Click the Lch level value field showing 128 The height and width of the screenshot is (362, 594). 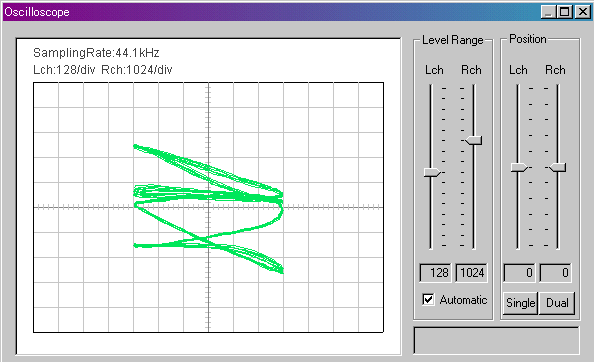point(435,273)
